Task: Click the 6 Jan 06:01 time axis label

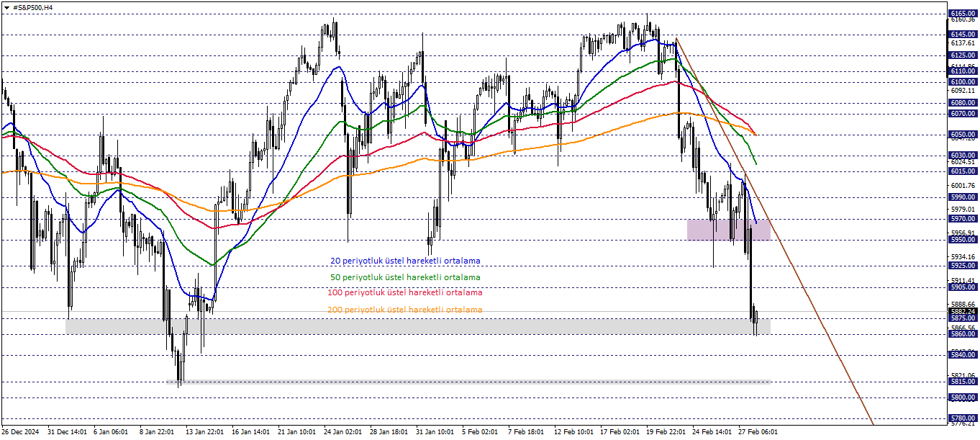Action: point(111,432)
